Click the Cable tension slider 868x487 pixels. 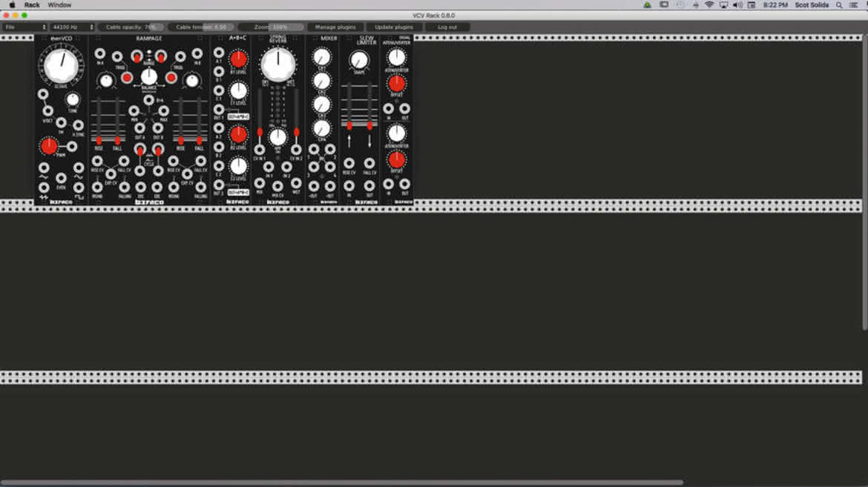(x=202, y=27)
